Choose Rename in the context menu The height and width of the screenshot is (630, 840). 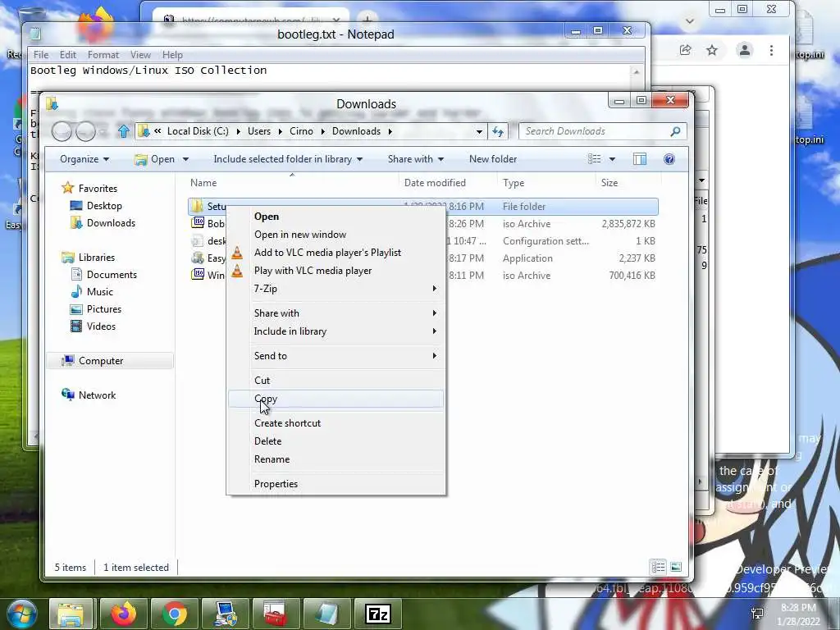coord(336,459)
